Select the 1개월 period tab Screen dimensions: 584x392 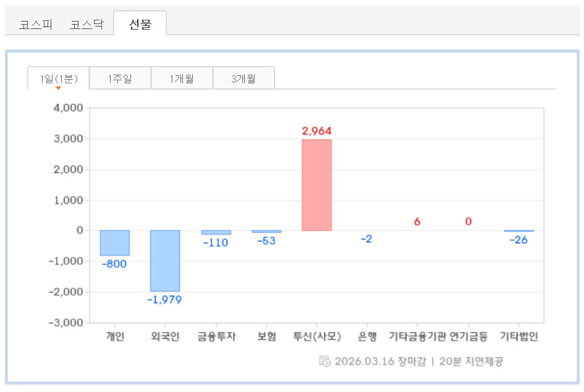pos(182,78)
